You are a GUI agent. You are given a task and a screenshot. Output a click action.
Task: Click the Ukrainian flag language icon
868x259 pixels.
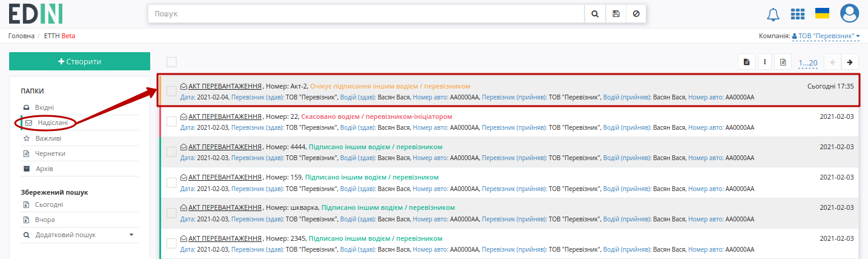[822, 13]
